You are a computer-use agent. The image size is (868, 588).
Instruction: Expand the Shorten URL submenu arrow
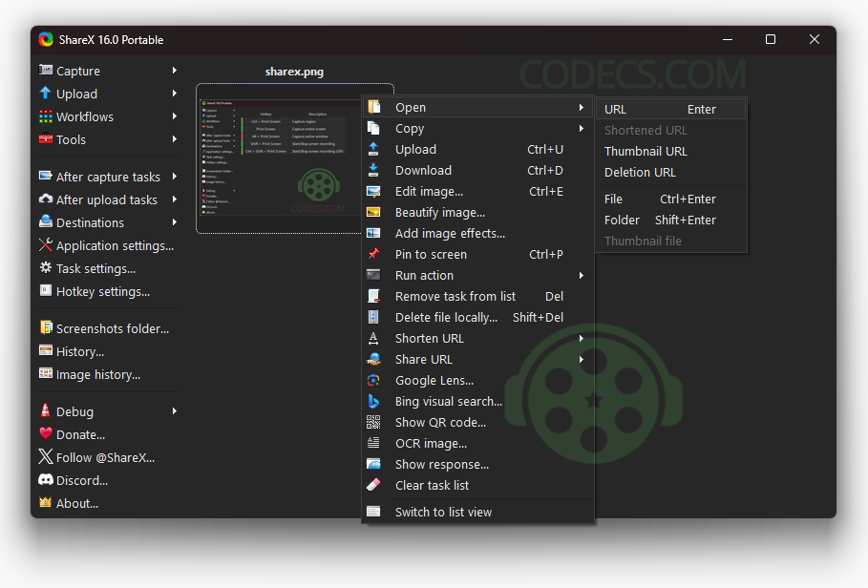pos(582,338)
